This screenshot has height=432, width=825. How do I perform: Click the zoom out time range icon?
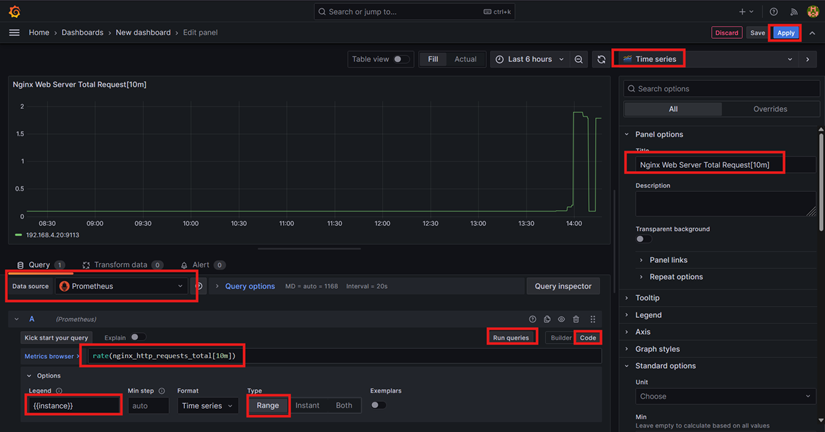[x=578, y=59]
